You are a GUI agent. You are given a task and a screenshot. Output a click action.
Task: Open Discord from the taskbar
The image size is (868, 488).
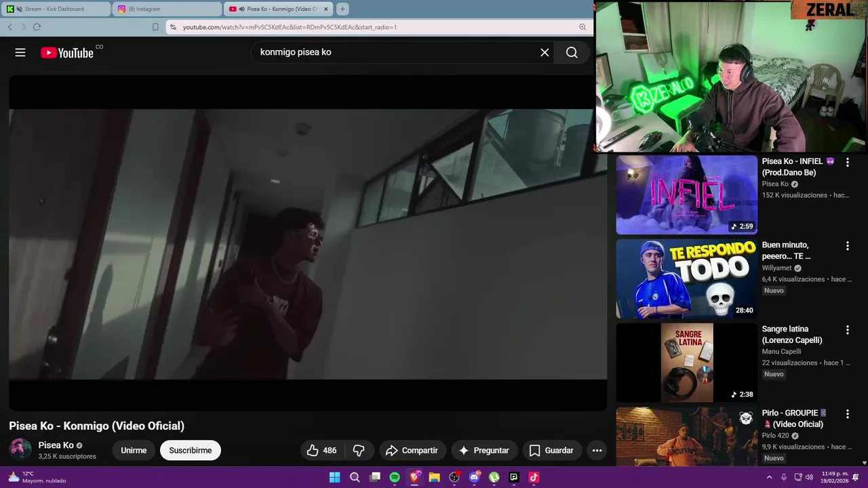[x=475, y=477]
